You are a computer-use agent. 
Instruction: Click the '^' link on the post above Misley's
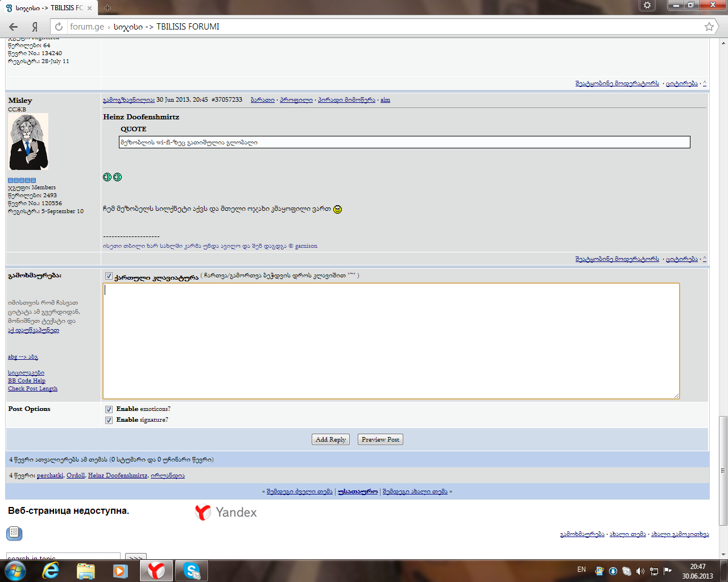pos(705,84)
